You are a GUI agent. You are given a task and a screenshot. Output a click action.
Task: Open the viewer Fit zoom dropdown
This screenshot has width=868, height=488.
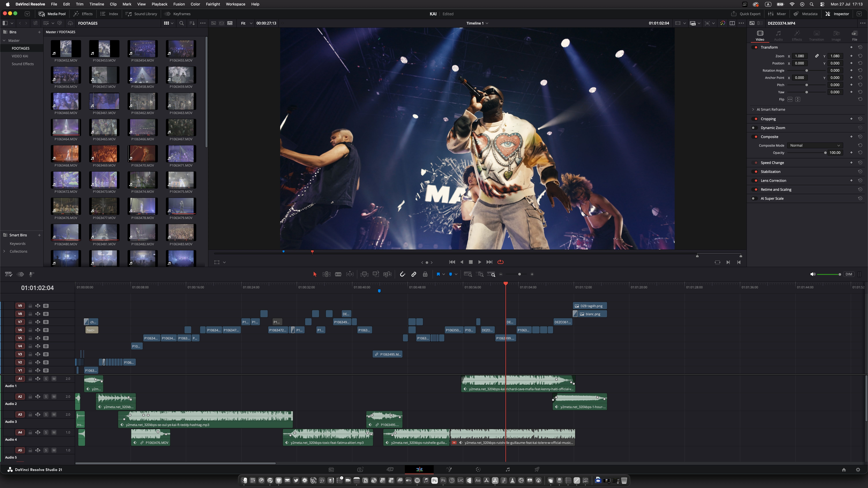(246, 23)
